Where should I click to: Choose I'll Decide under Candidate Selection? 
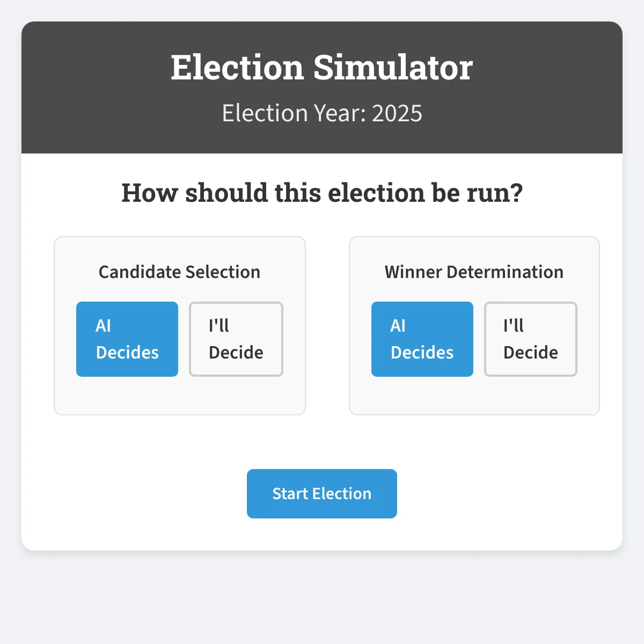(x=236, y=339)
